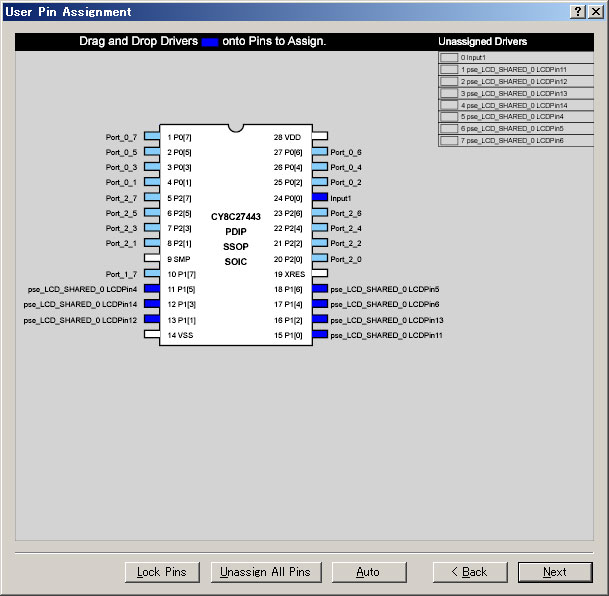Screen dimensions: 609x596
Task: Proceed with the Next button
Action: pos(555,572)
